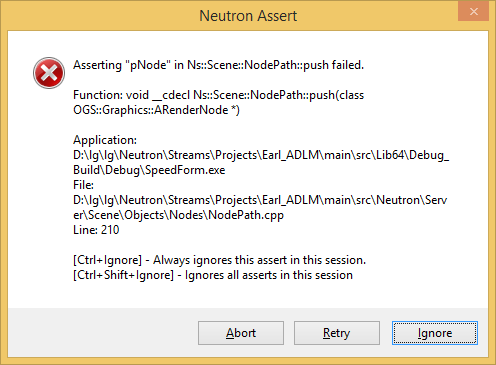Click the Abort button
Image resolution: width=496 pixels, height=365 pixels.
coord(241,333)
